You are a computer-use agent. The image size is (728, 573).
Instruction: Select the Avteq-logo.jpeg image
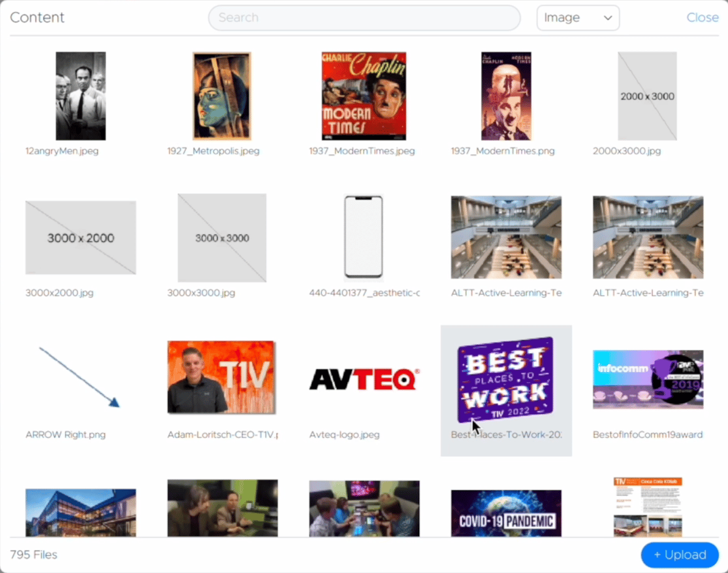364,378
